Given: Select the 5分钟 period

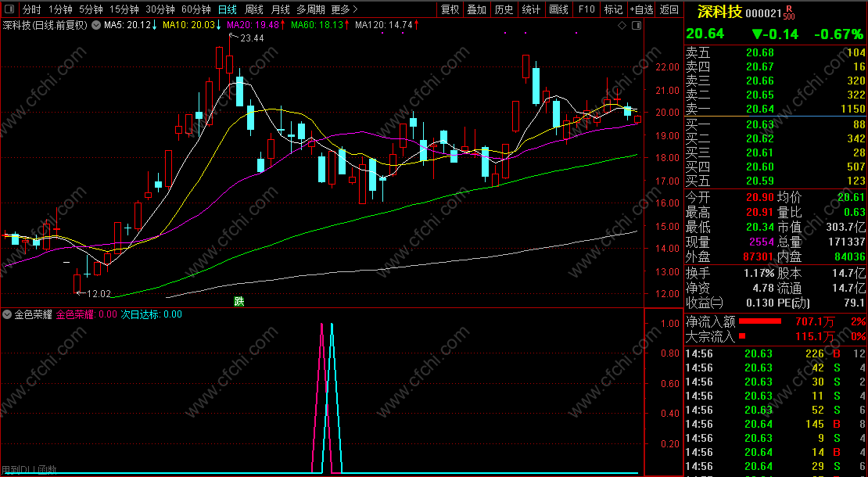Looking at the screenshot, I should [91, 9].
